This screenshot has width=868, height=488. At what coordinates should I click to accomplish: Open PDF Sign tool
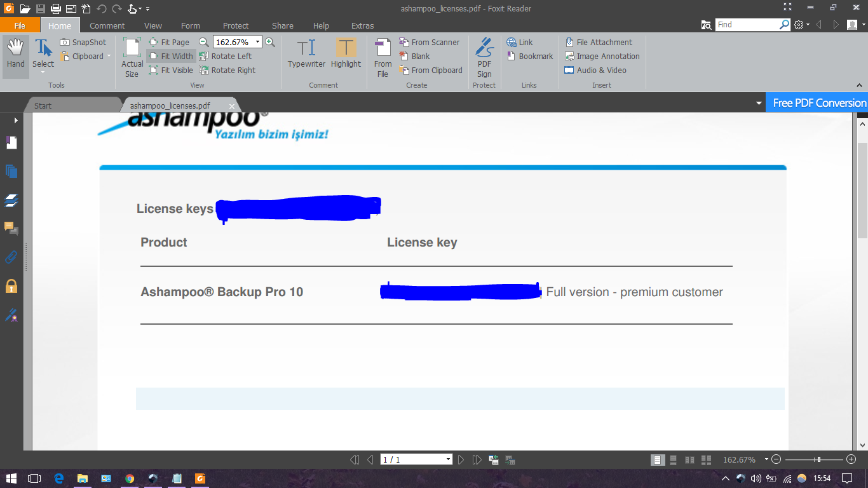point(484,57)
